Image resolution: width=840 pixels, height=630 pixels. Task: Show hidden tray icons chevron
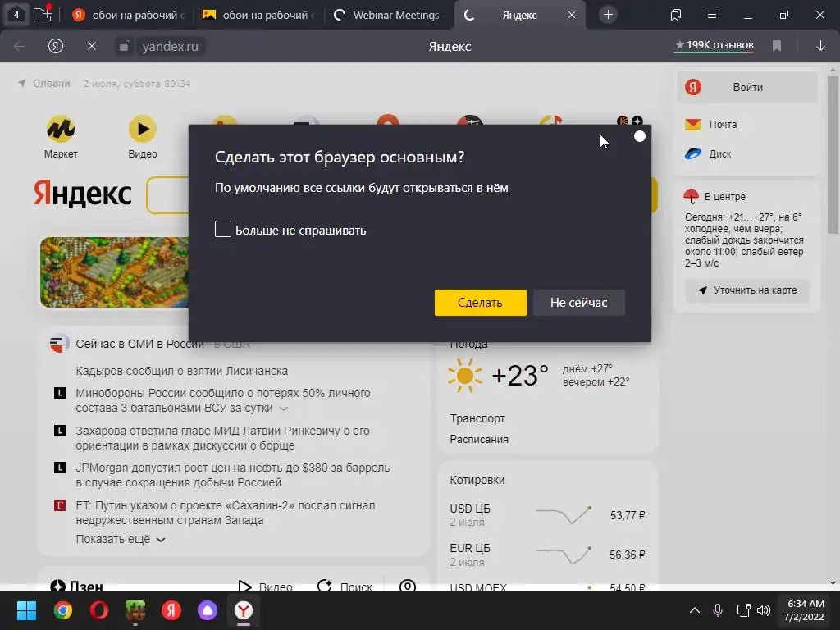694,610
